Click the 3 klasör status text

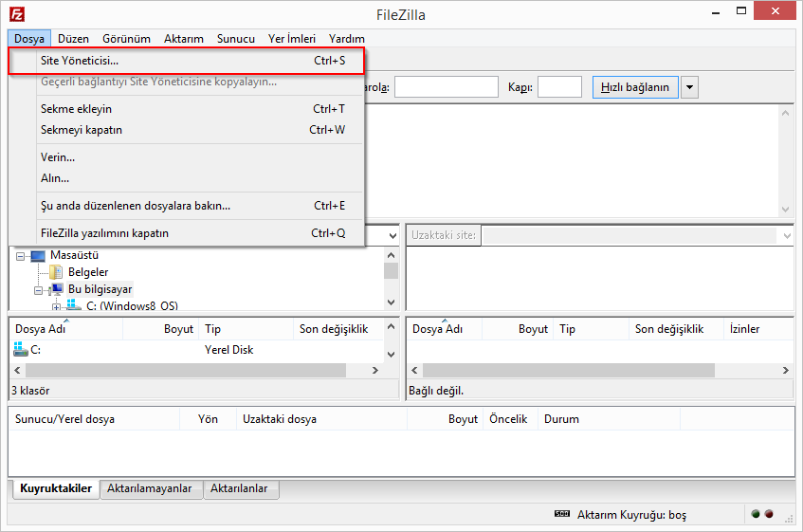click(x=30, y=391)
